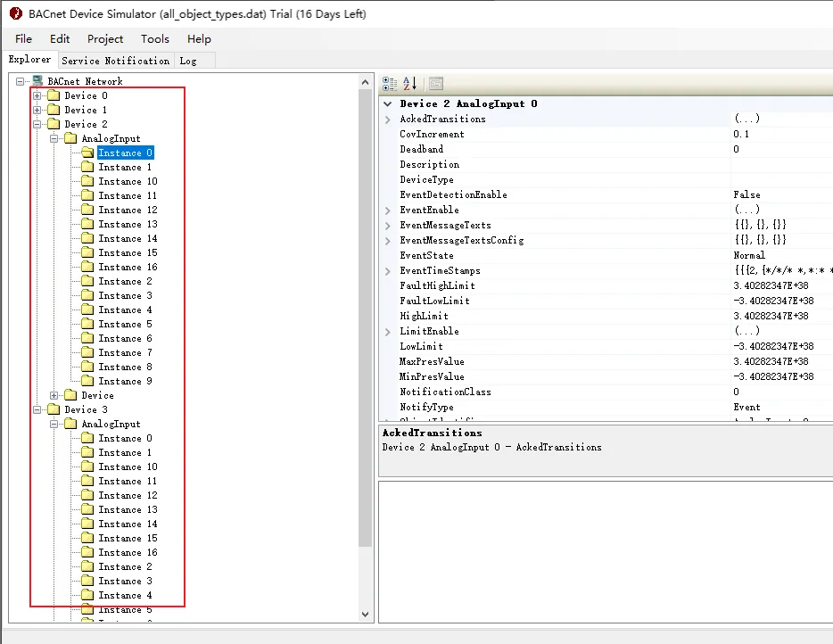This screenshot has width=833, height=644.
Task: Click the EventDetectionEnable False value
Action: click(x=747, y=195)
